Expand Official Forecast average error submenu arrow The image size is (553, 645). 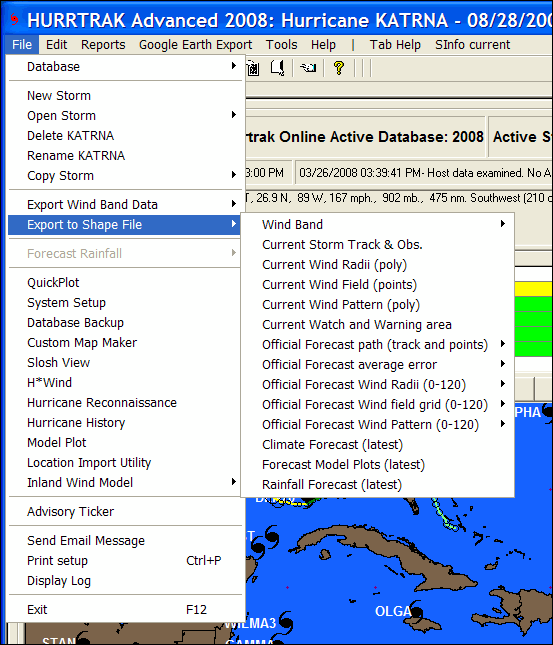pyautogui.click(x=503, y=364)
